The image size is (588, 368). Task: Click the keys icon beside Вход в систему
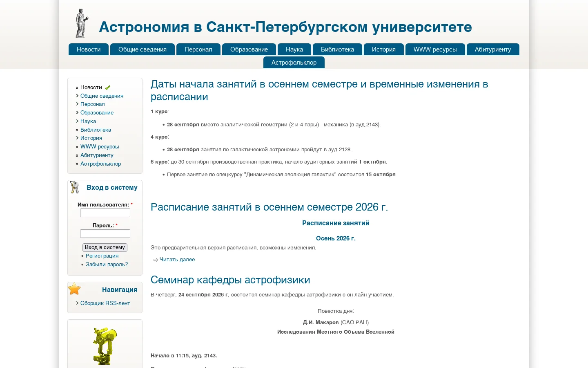[75, 187]
